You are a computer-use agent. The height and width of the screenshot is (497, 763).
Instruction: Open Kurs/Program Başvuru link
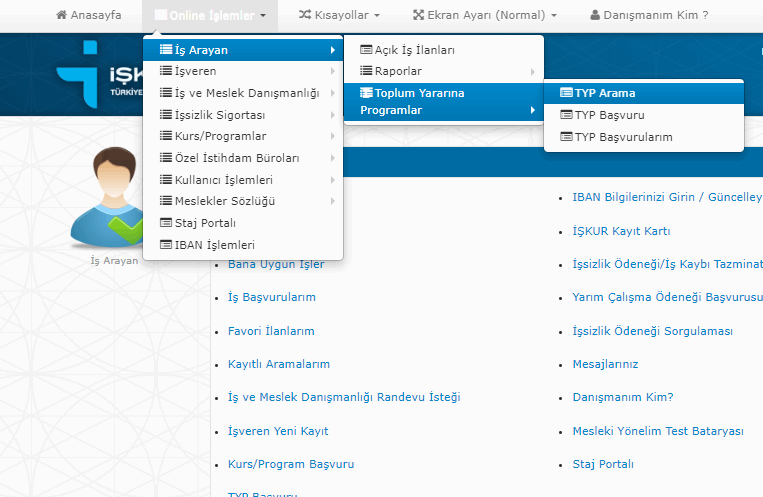pos(291,464)
